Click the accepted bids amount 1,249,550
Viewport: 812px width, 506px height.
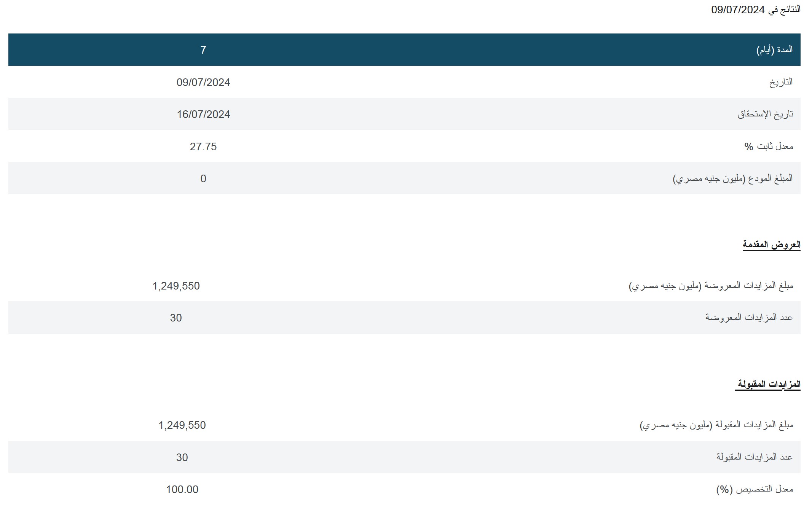coord(182,425)
